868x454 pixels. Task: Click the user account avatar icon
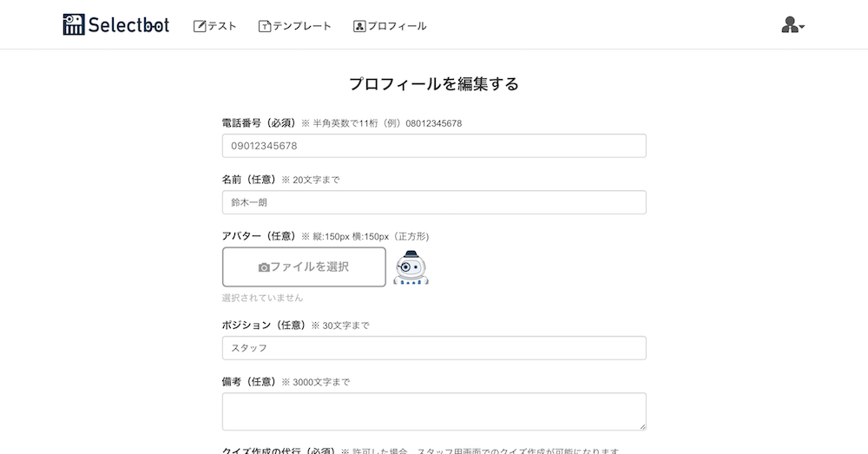[x=790, y=25]
